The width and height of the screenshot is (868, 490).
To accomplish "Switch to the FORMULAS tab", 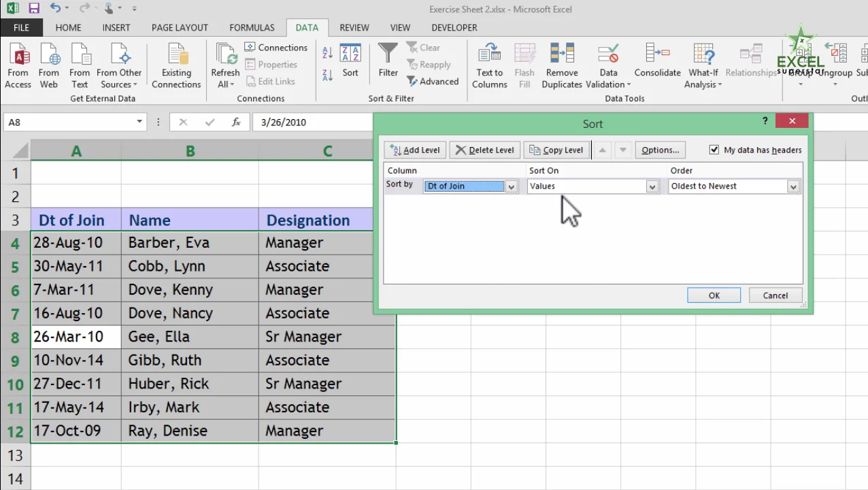I will (x=252, y=28).
